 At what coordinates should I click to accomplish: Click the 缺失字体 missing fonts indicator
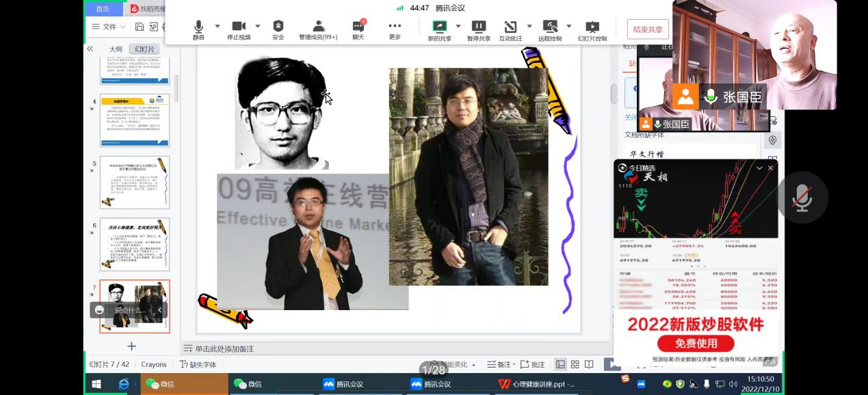point(198,364)
